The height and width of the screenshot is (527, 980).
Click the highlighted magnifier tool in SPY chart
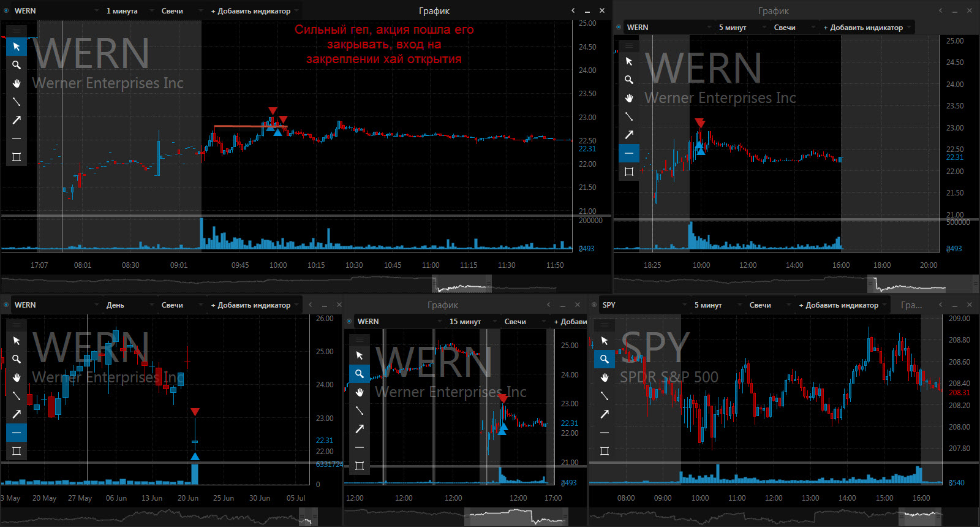click(605, 359)
